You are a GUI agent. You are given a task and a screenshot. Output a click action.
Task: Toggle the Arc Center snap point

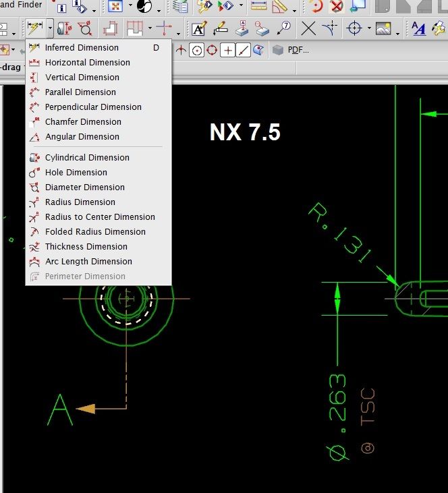tap(197, 51)
